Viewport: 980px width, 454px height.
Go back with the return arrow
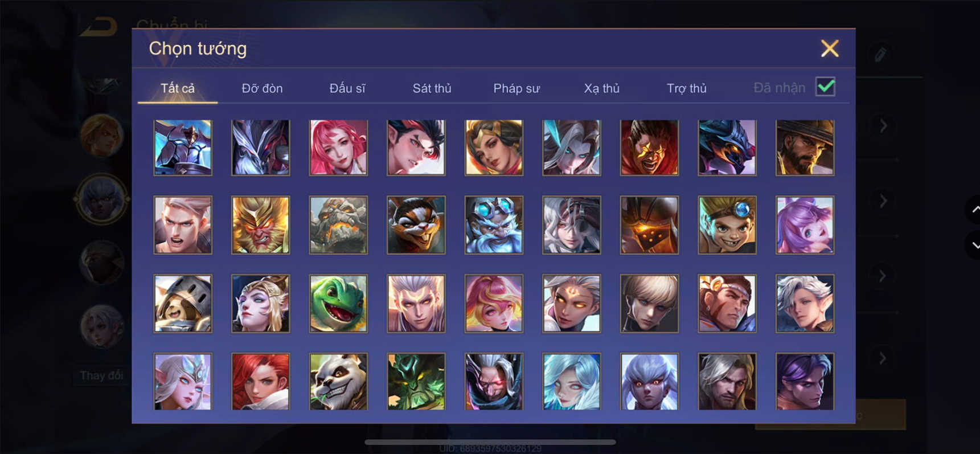point(99,27)
